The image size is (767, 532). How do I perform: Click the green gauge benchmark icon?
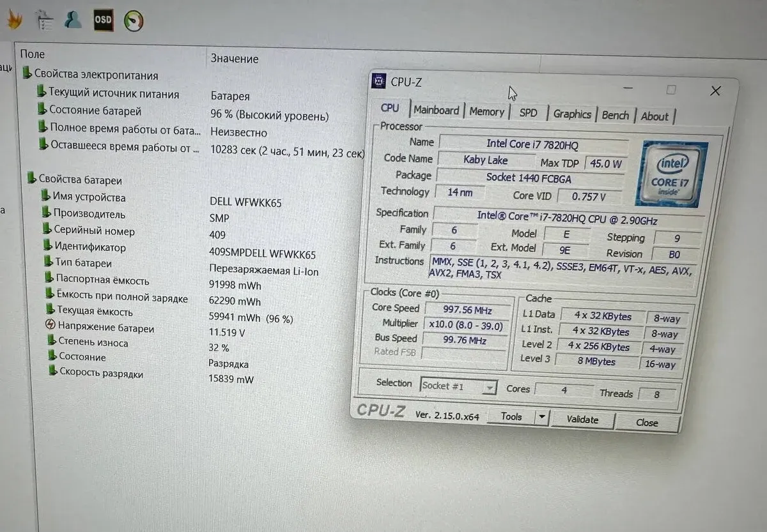click(x=134, y=21)
